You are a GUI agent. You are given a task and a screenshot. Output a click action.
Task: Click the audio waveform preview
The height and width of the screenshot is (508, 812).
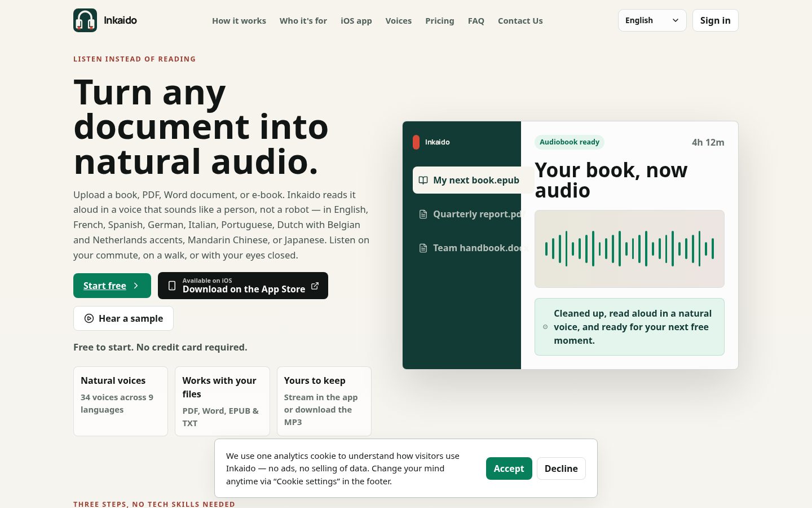[629, 249]
